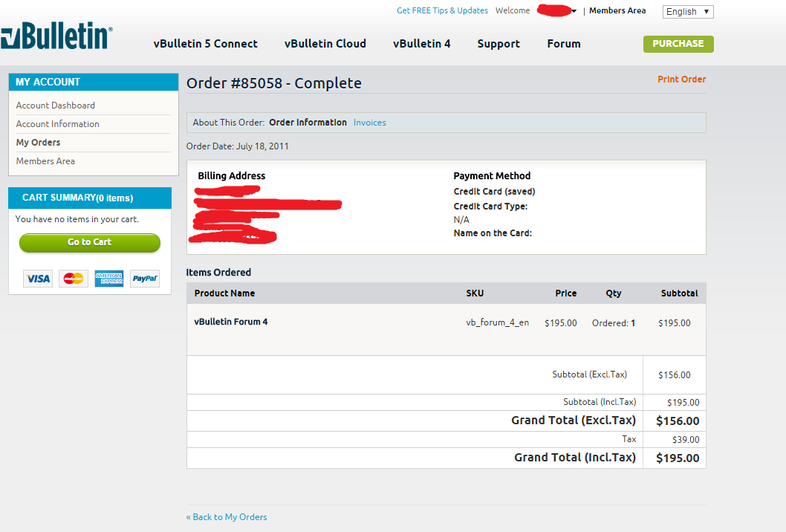Go to the Support menu

[498, 44]
